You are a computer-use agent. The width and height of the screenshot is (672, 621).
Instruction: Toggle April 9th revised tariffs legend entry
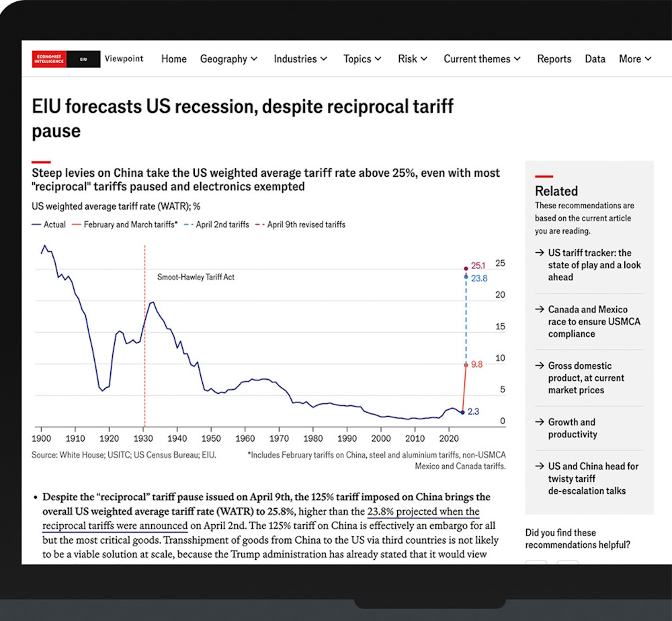(x=300, y=224)
